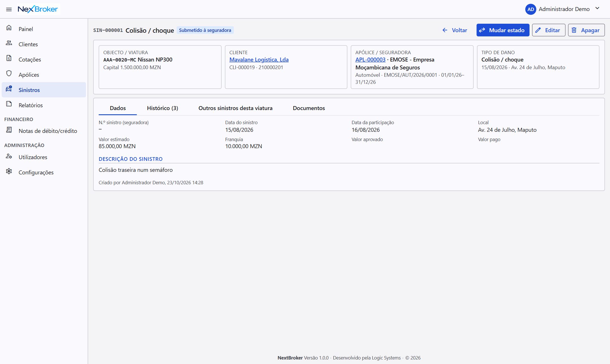This screenshot has width=610, height=364.
Task: Open the NexBroker logo home
Action: coord(38,9)
